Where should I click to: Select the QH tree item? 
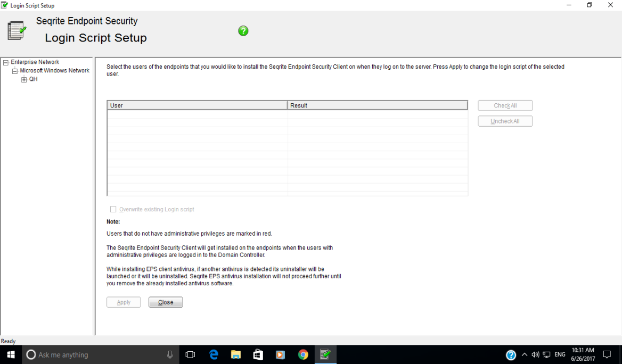34,79
